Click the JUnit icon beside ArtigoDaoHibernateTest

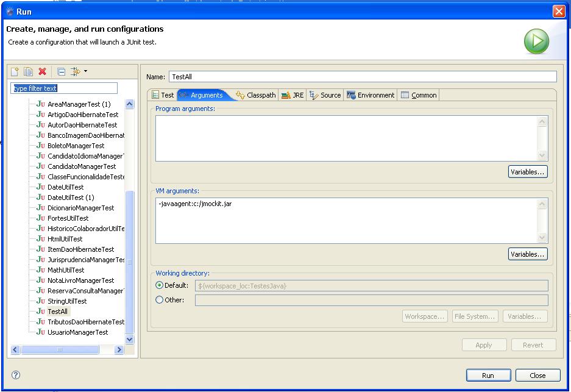point(40,115)
